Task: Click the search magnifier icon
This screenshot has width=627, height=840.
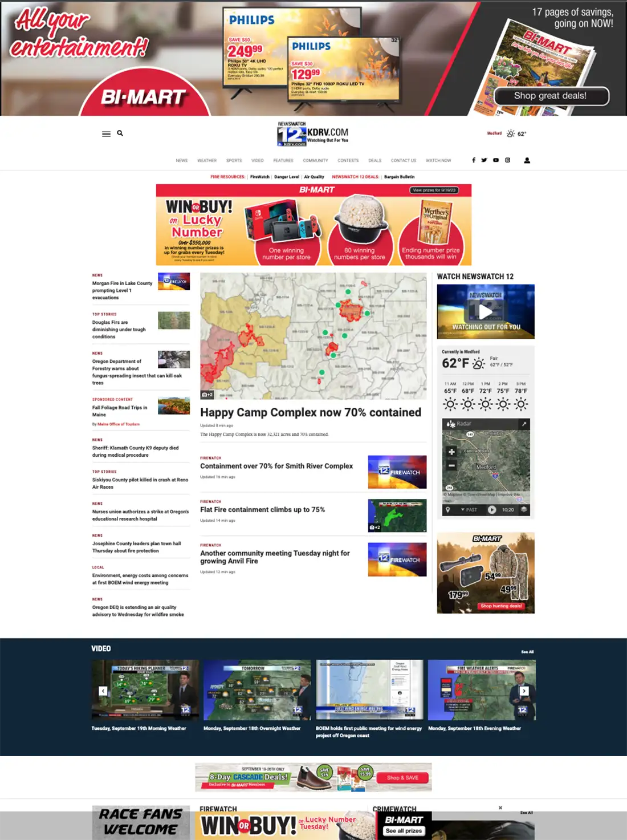Action: click(120, 133)
